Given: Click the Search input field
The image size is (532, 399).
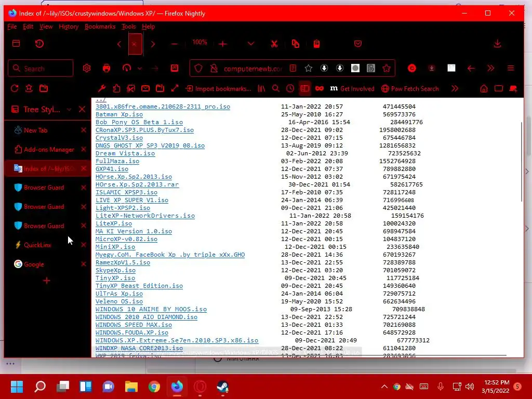Looking at the screenshot, I should click(x=41, y=68).
